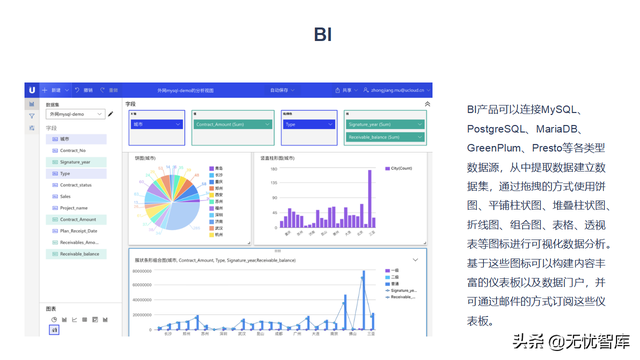
Task: Open the share menu in the header
Action: (346, 90)
